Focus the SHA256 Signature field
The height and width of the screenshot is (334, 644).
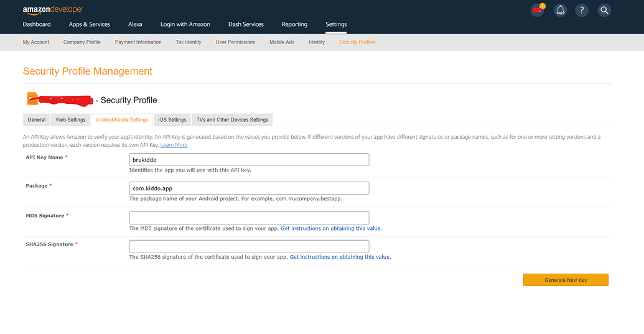click(x=249, y=246)
